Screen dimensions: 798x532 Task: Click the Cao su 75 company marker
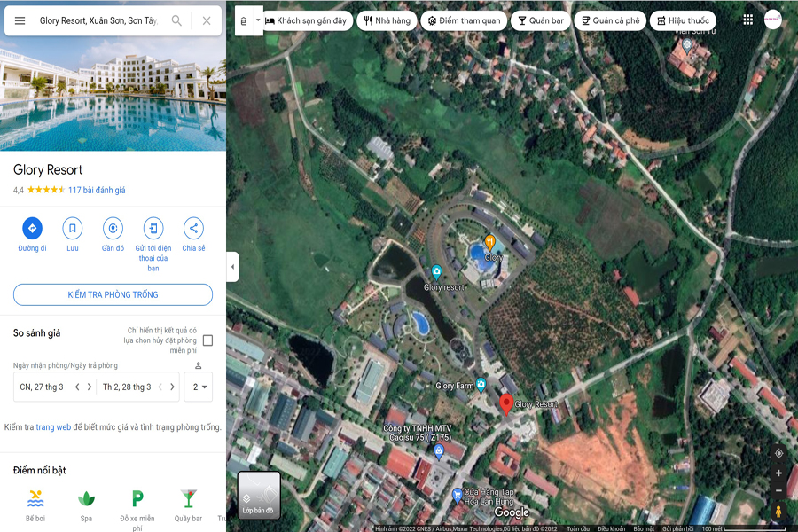coord(439,451)
